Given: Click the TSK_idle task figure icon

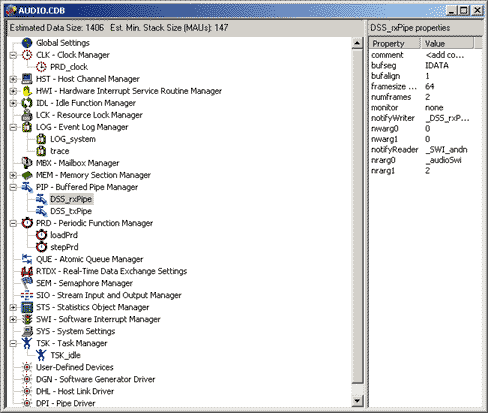Looking at the screenshot, I should point(41,355).
